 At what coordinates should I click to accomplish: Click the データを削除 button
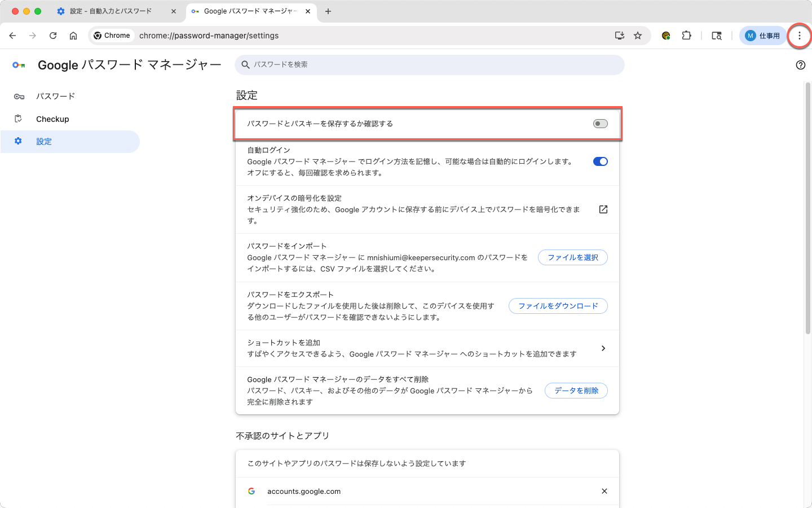click(x=576, y=391)
